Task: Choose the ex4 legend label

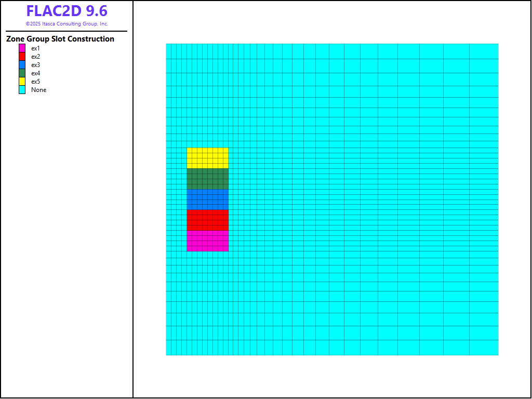Action: click(x=35, y=73)
